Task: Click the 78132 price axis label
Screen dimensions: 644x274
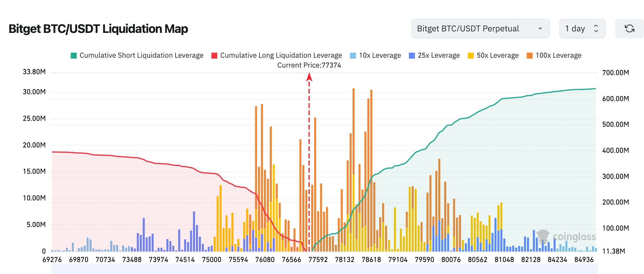Action: (x=345, y=260)
